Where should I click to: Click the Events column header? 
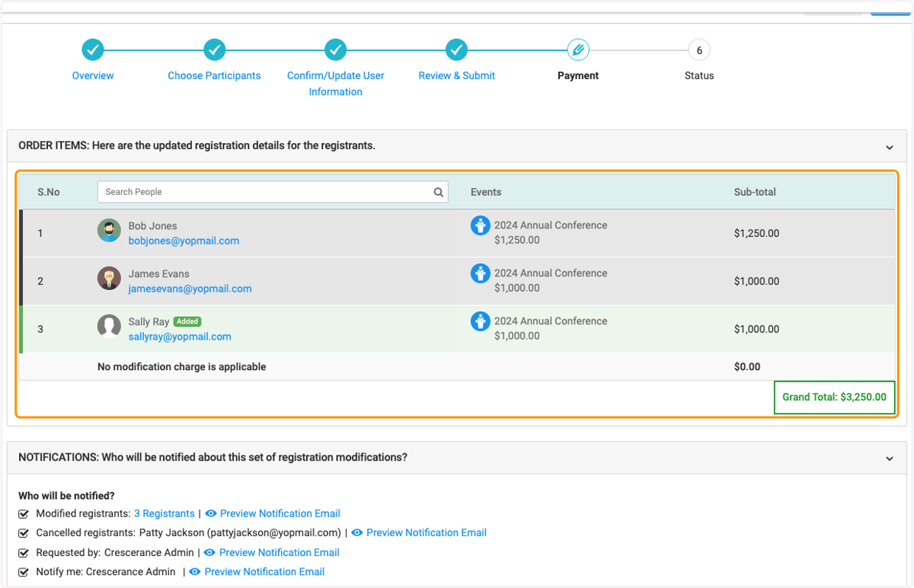click(486, 192)
